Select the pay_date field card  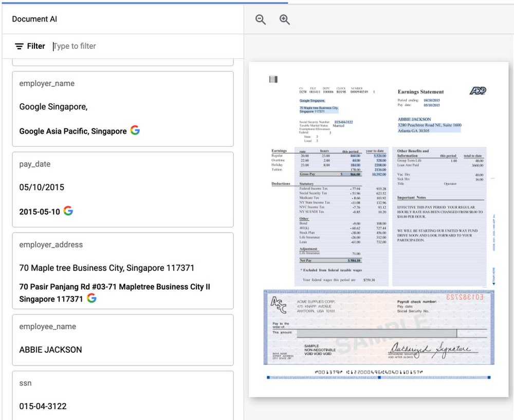point(123,189)
